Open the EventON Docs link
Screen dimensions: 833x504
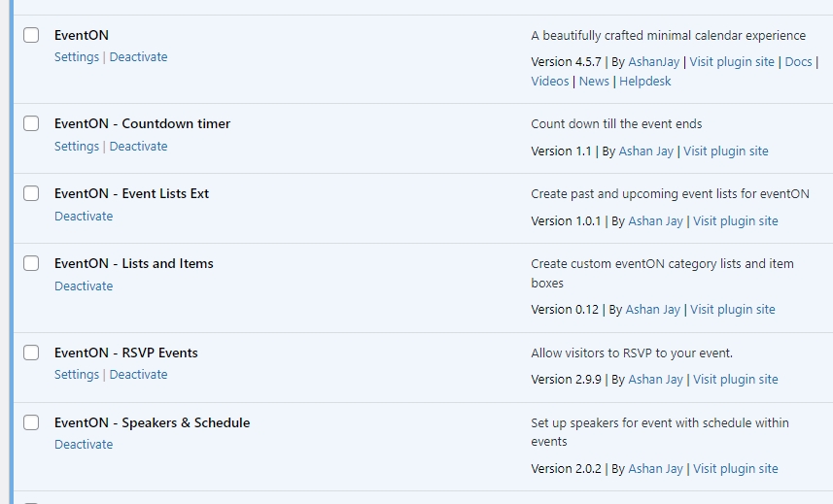pyautogui.click(x=798, y=61)
